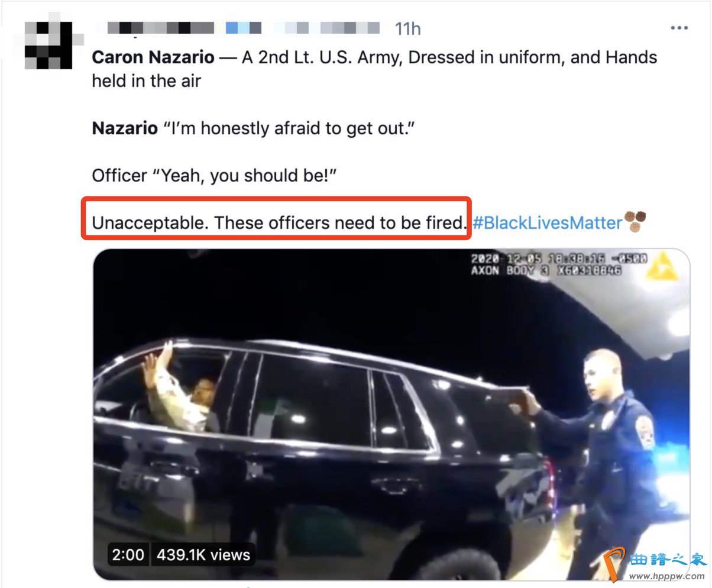Screen dimensions: 712x588
Task: Click the 曲譜之家 watermark text
Action: (668, 559)
